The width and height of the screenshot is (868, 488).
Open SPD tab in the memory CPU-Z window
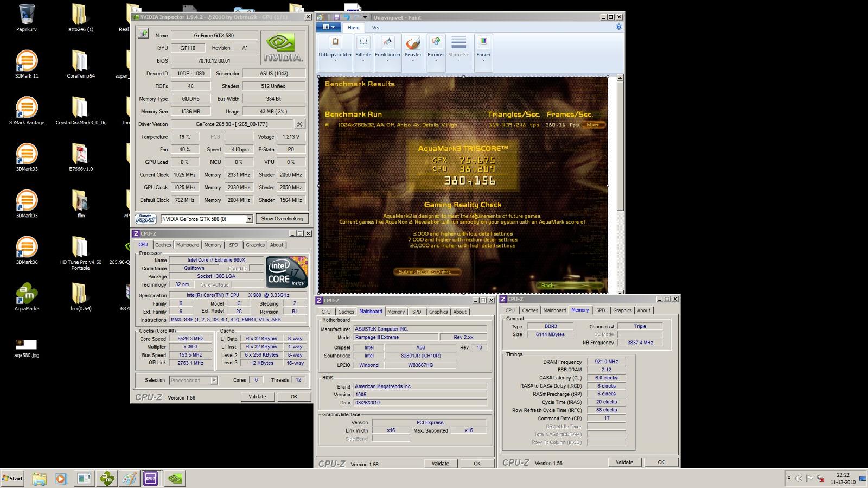coord(601,310)
